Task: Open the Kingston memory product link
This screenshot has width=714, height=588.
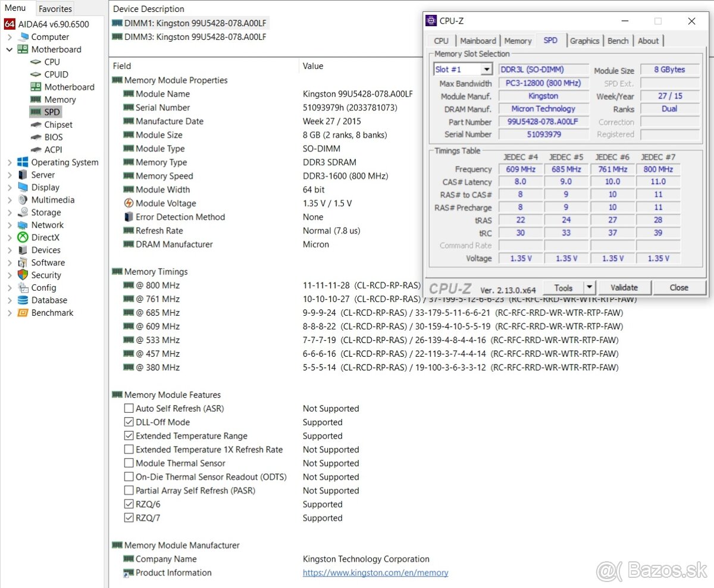Action: (375, 573)
